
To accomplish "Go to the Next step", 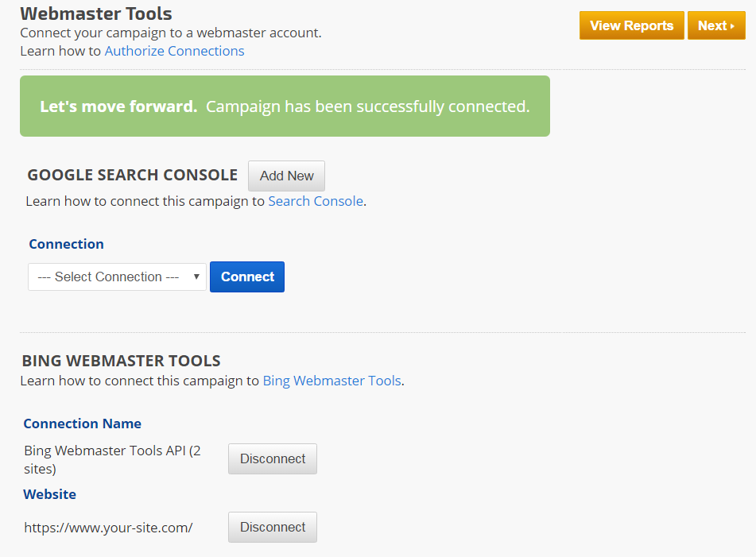I will (x=715, y=25).
